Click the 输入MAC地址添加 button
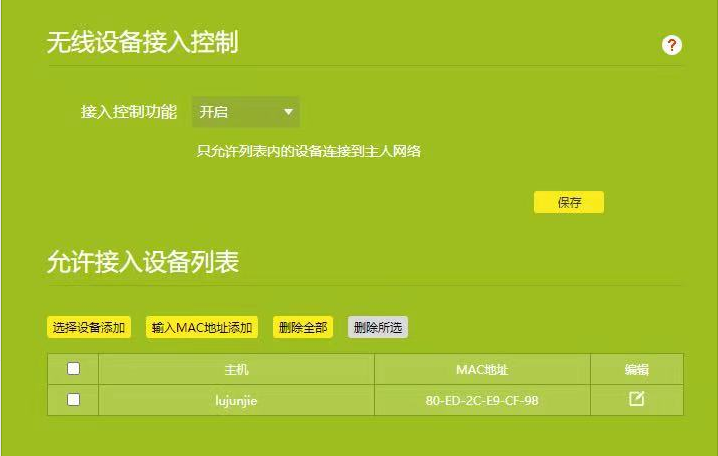718x456 pixels. point(202,327)
